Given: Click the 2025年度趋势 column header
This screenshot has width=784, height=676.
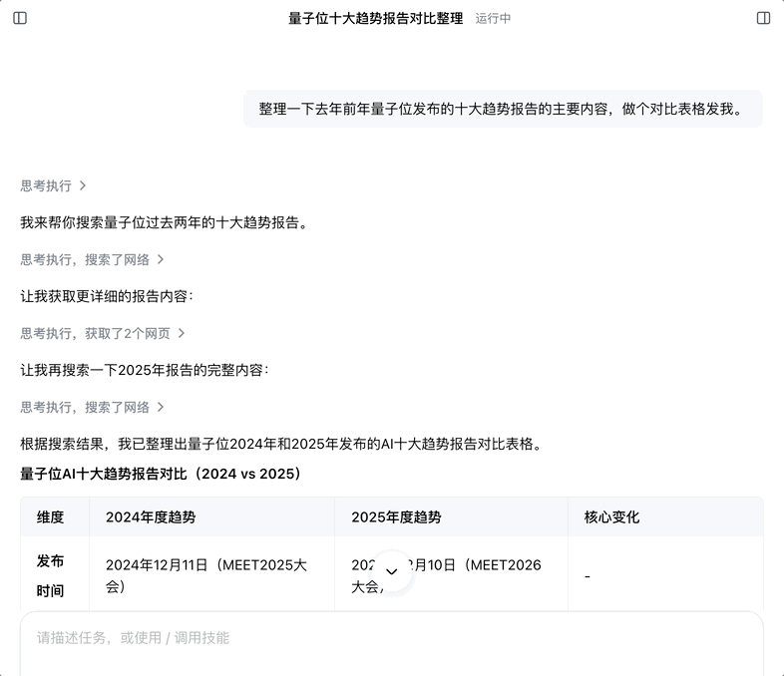Looking at the screenshot, I should (396, 517).
